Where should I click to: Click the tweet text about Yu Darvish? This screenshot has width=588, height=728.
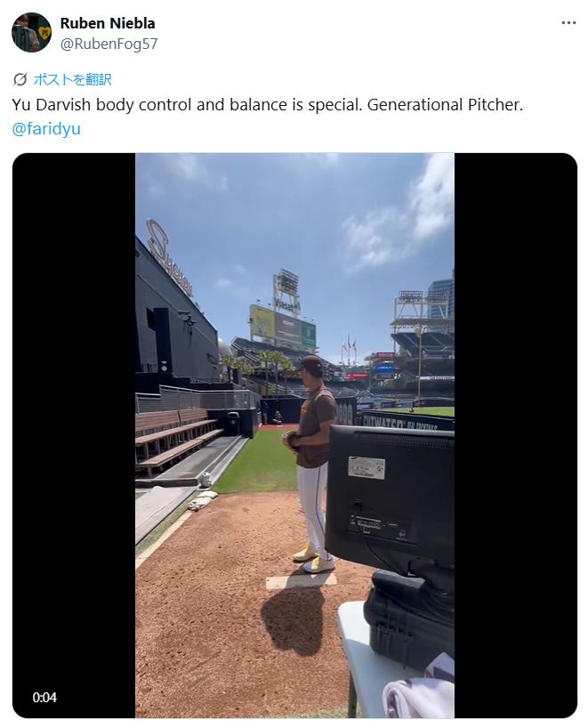(x=268, y=105)
